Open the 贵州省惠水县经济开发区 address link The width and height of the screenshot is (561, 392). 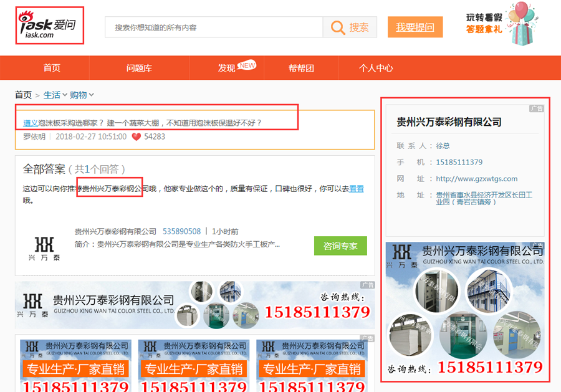[484, 199]
